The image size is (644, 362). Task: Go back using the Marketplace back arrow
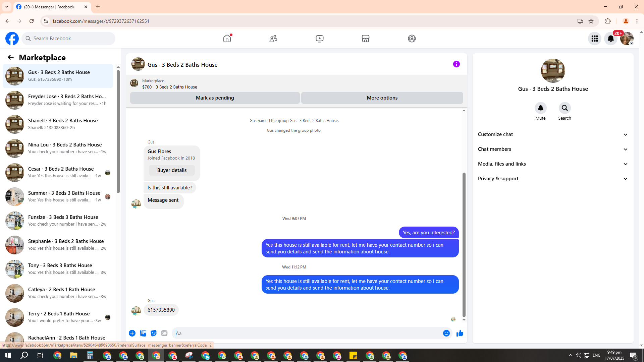coord(11,58)
